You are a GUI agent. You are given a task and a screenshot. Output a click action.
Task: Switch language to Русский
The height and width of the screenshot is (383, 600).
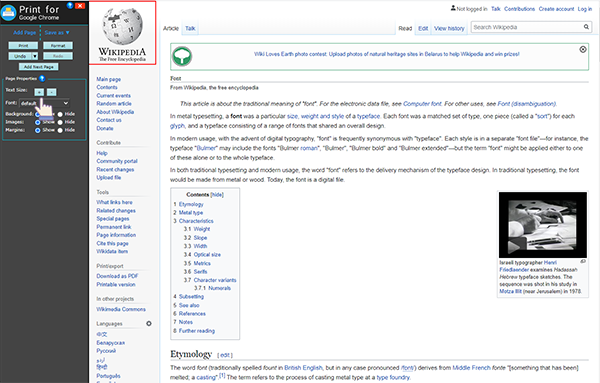point(106,351)
